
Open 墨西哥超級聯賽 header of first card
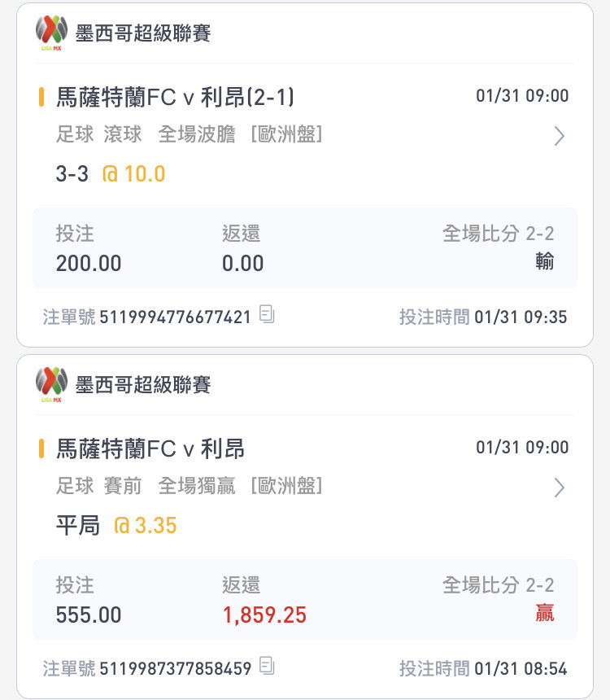point(143,33)
